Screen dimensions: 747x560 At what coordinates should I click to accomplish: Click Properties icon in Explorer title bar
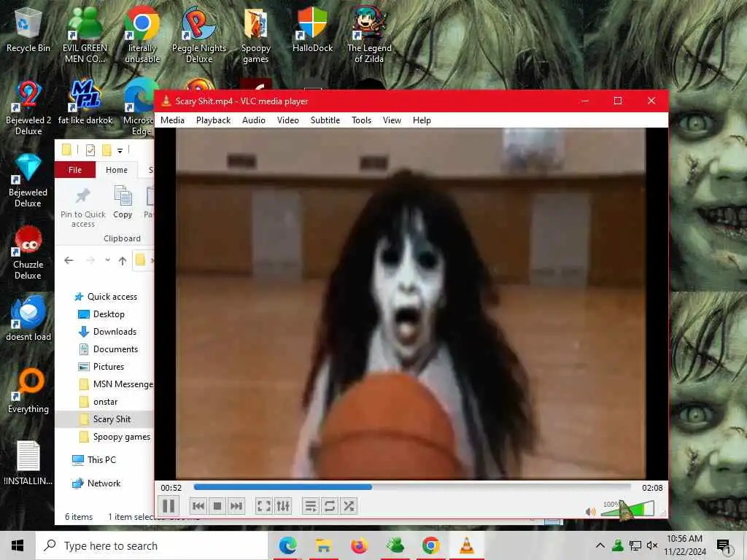[90, 150]
